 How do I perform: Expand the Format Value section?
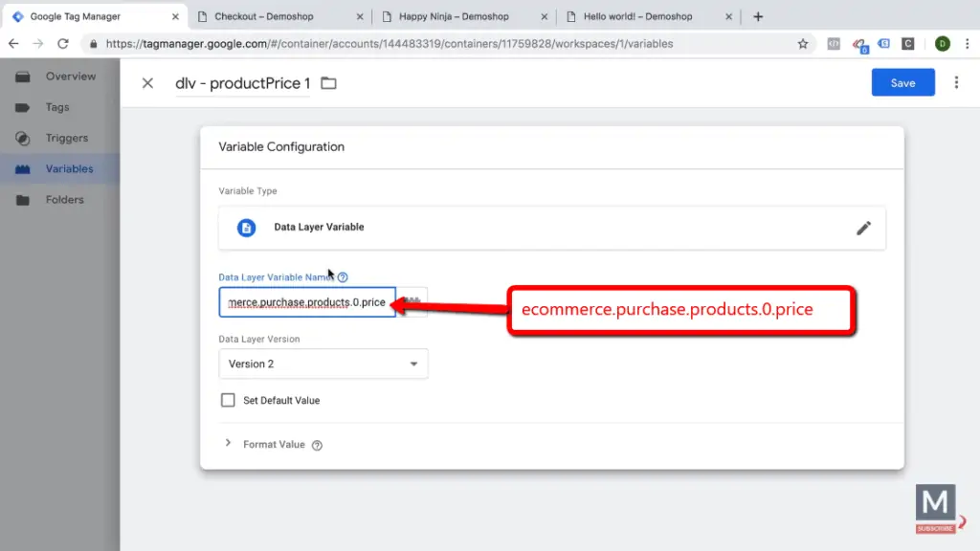point(228,444)
